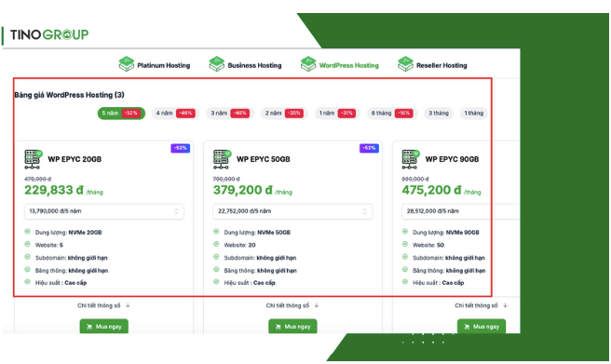Expand Chi tiết thông số for WP EPYC 50GB
The height and width of the screenshot is (364, 611).
292,305
